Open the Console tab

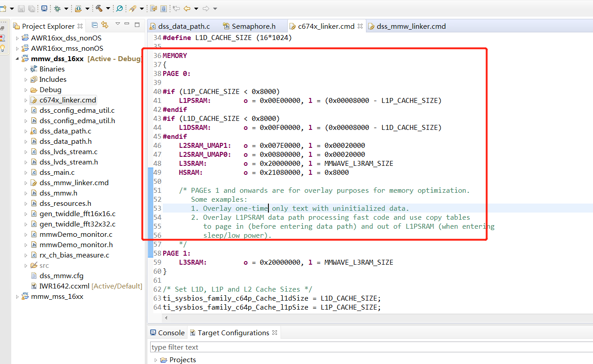pyautogui.click(x=171, y=333)
